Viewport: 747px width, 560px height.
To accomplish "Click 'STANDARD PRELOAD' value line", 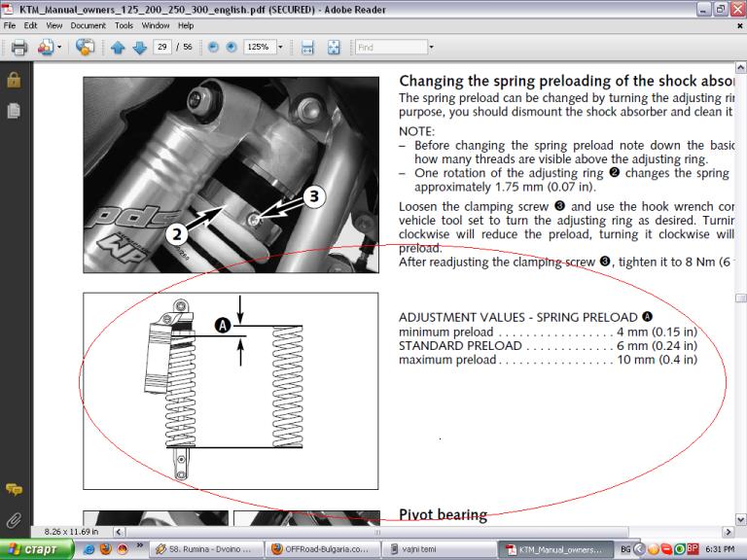I will pos(548,346).
